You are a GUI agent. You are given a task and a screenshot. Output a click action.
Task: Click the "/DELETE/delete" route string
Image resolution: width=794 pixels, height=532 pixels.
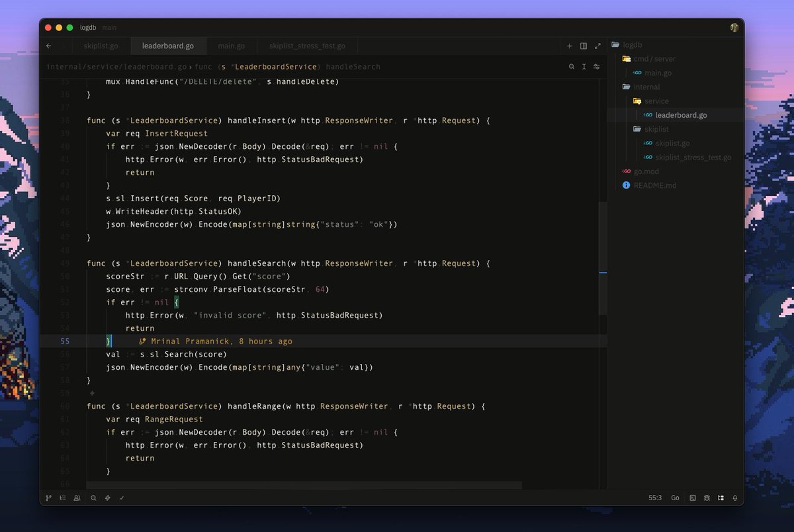(217, 82)
